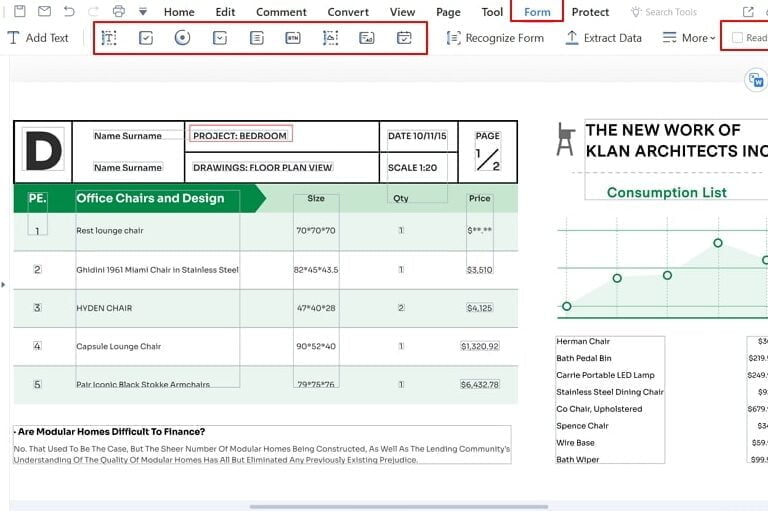This screenshot has width=768, height=511.
Task: Open the quick access toolbar dropdown arrow
Action: [143, 12]
